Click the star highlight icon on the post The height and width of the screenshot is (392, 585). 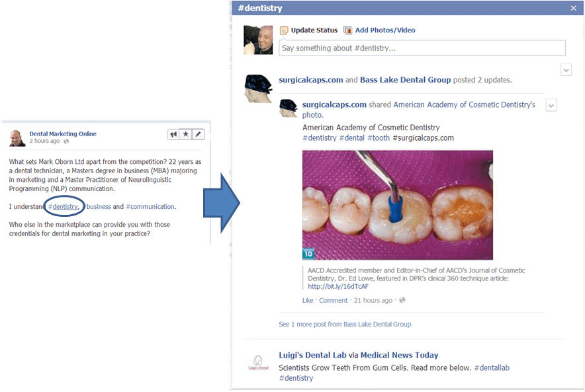(x=186, y=134)
